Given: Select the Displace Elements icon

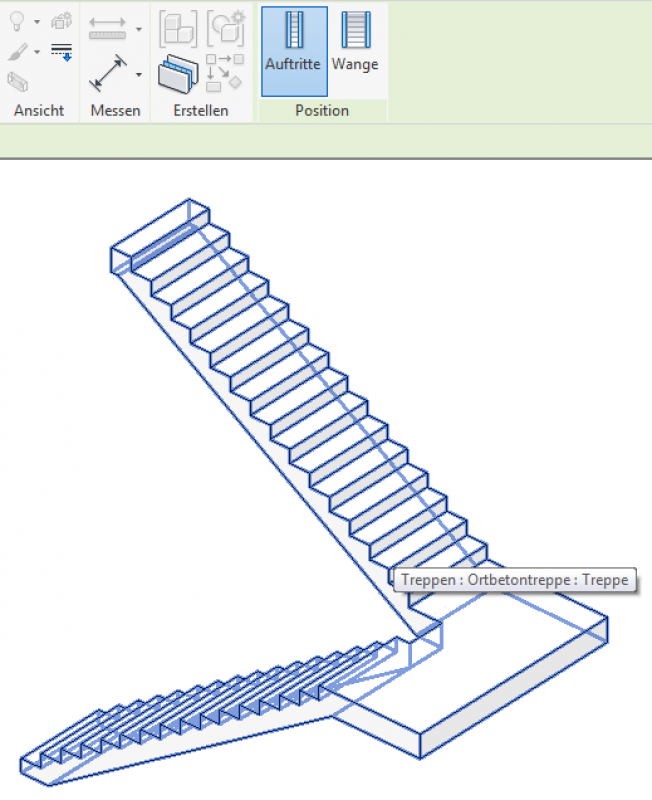Looking at the screenshot, I should click(x=62, y=21).
